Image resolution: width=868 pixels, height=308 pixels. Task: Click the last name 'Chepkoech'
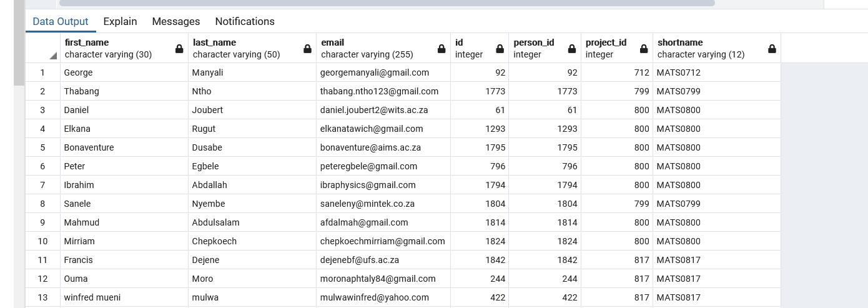pyautogui.click(x=252, y=241)
